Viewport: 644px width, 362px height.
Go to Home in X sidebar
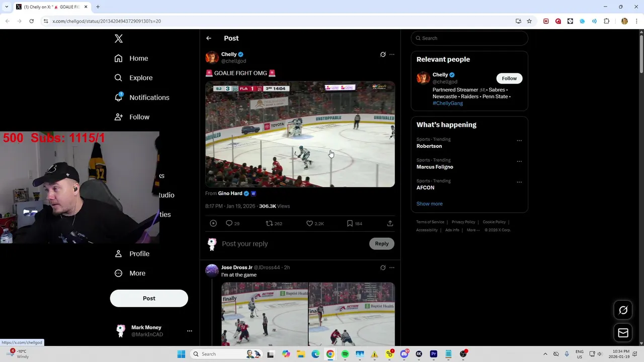coord(131,58)
